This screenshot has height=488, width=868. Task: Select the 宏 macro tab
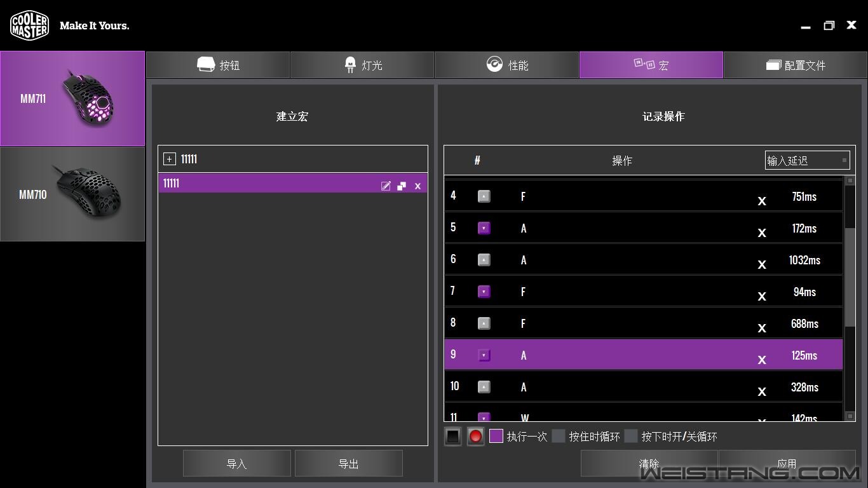651,65
